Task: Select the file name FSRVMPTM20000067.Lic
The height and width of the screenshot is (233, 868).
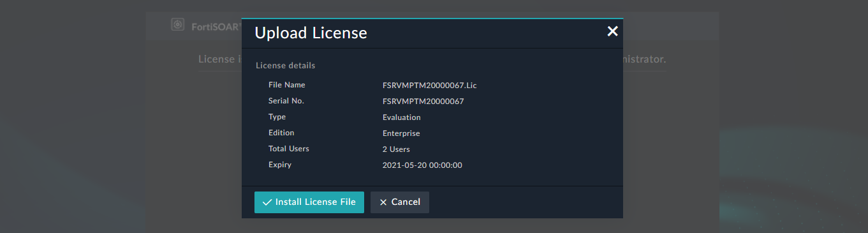Action: coord(430,86)
